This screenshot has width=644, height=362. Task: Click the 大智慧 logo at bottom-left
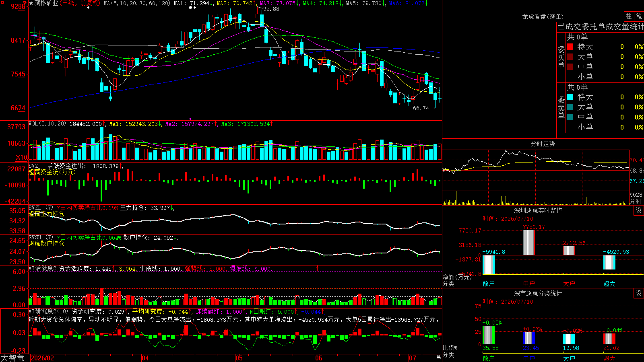[x=12, y=358]
